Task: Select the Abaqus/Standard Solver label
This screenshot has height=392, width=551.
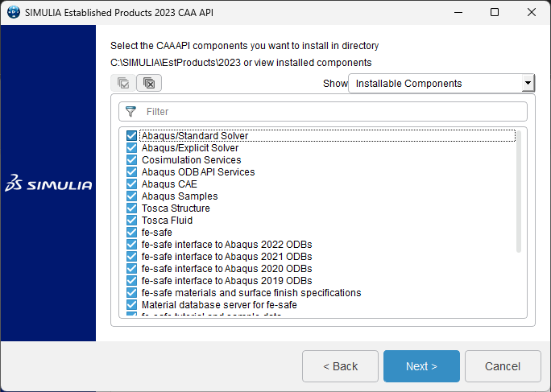Action: pyautogui.click(x=195, y=136)
